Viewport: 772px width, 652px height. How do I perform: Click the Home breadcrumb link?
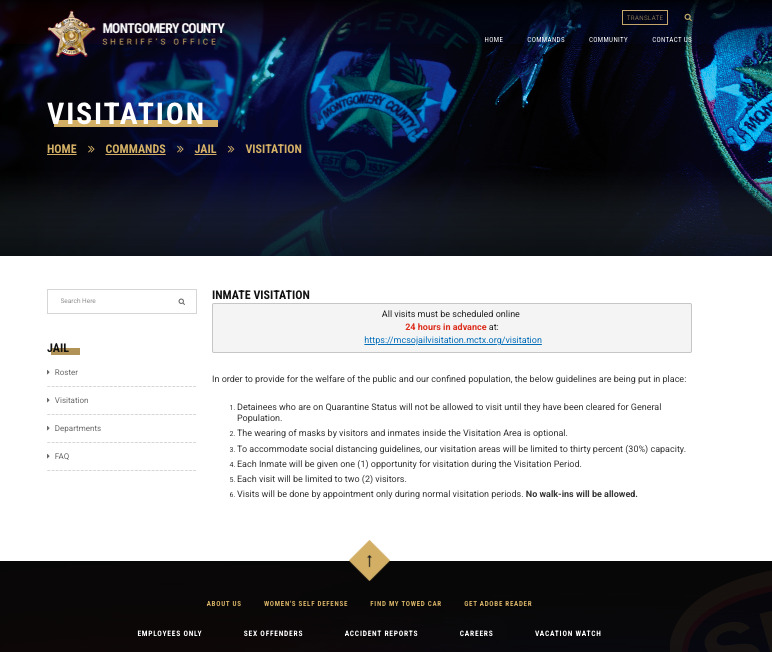pyautogui.click(x=62, y=149)
